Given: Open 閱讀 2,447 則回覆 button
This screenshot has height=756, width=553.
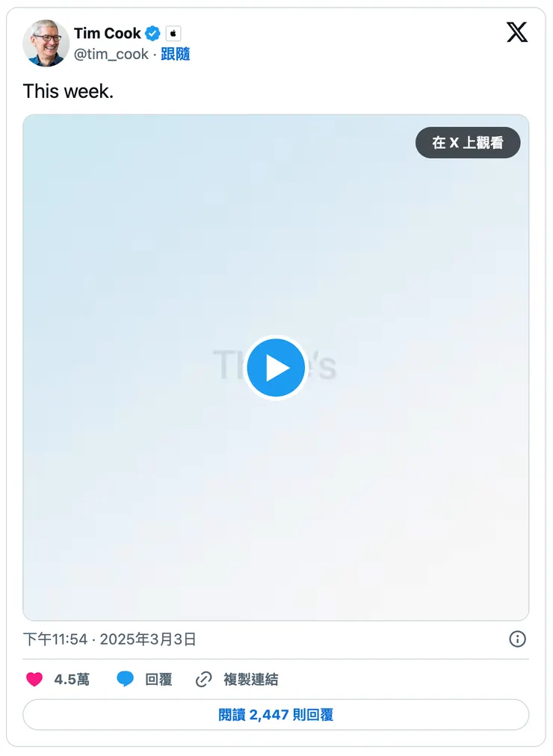Looking at the screenshot, I should coord(276,715).
